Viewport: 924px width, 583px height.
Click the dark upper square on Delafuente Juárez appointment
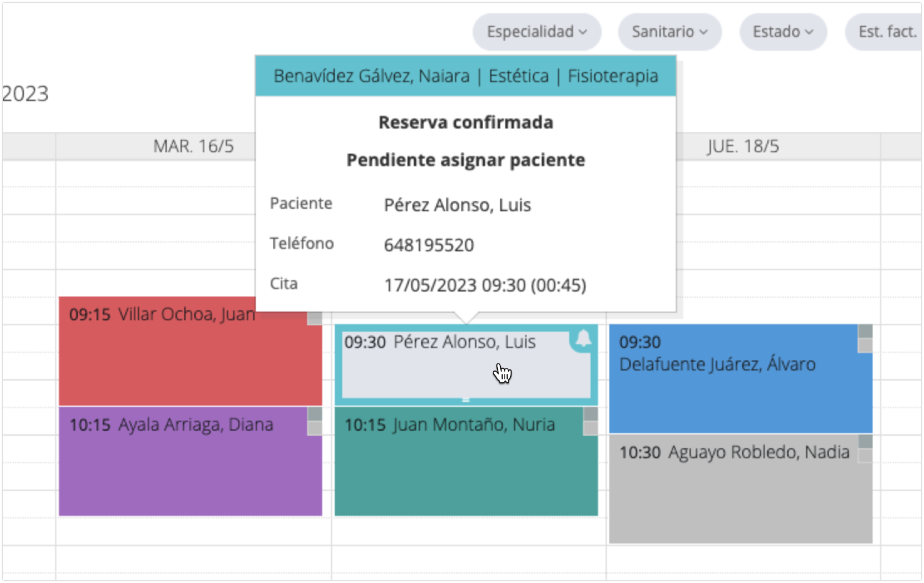(x=865, y=331)
